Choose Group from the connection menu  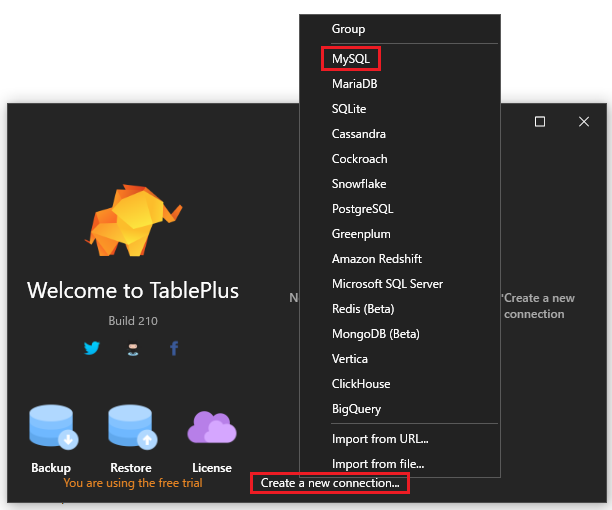[400, 29]
